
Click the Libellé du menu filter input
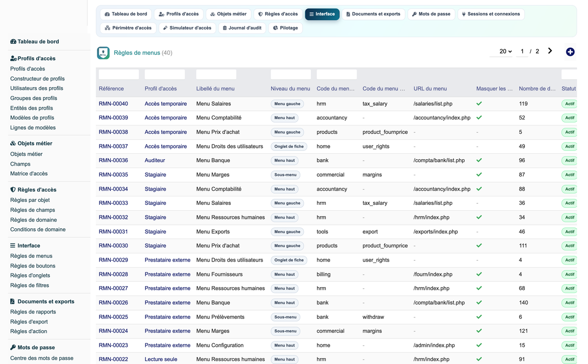click(x=217, y=74)
